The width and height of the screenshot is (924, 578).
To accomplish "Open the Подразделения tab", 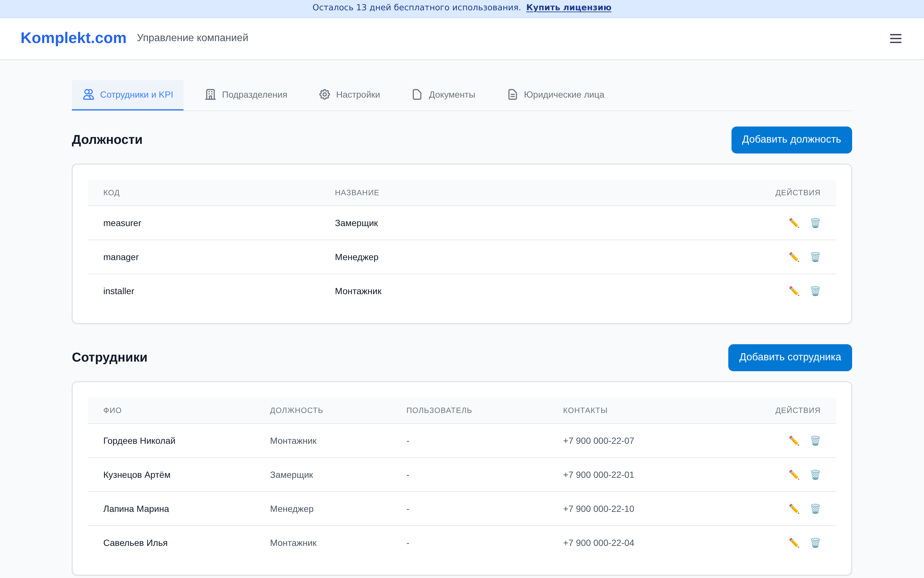I will tap(246, 94).
